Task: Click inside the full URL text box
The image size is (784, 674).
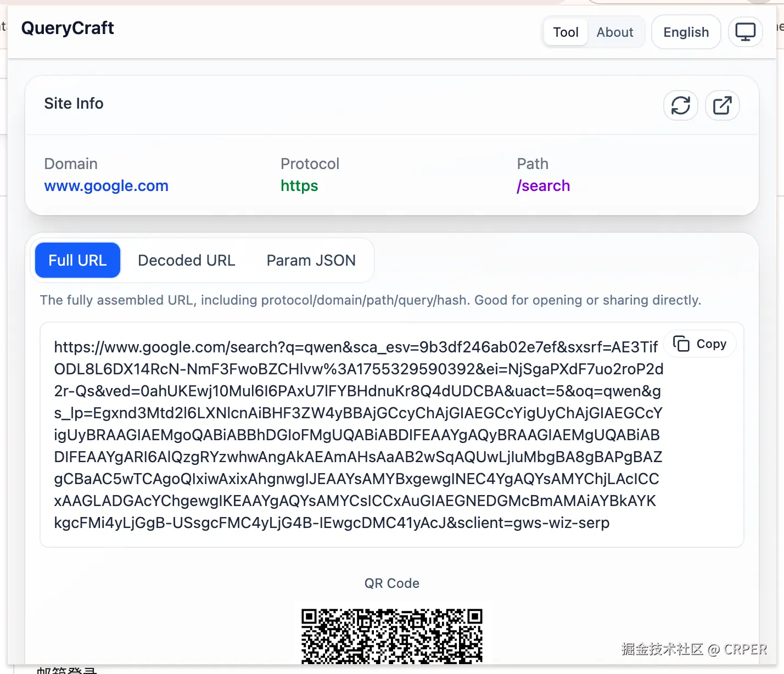Action: click(x=391, y=435)
